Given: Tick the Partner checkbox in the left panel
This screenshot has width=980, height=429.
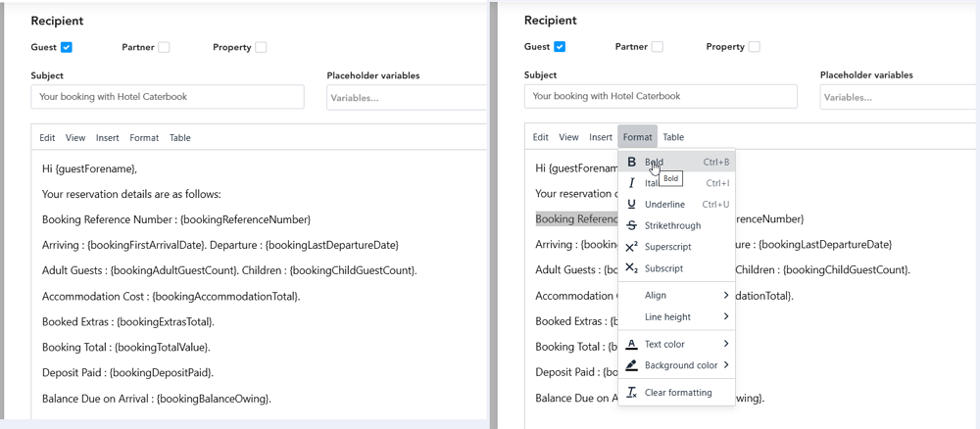Looking at the screenshot, I should click(x=164, y=47).
